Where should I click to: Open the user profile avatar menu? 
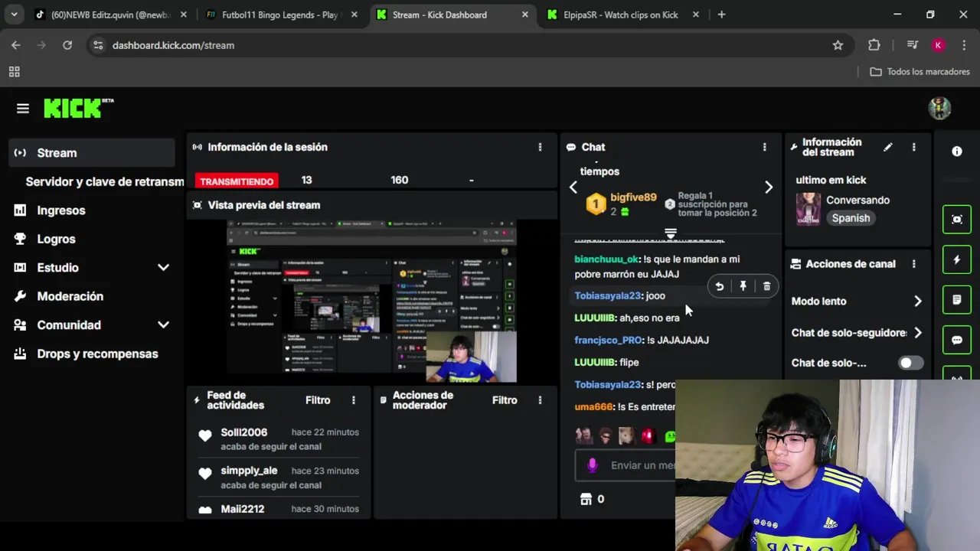(x=939, y=109)
